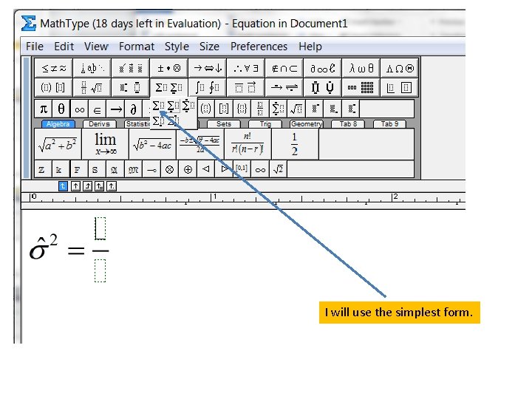Insert the sqrt(a²+b²) expression

58,144
